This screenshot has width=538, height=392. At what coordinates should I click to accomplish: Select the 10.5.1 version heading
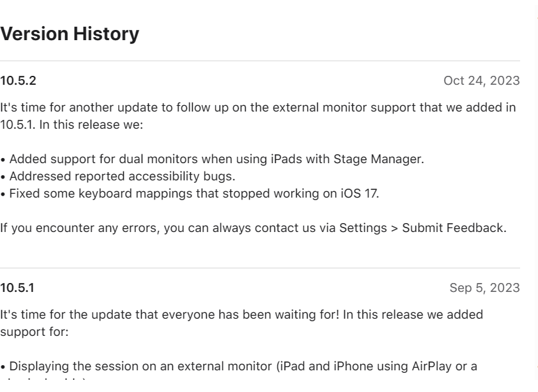pos(17,288)
